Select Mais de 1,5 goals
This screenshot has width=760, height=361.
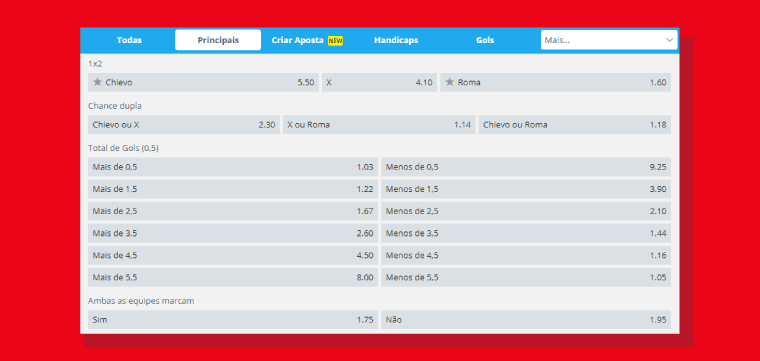coord(233,189)
